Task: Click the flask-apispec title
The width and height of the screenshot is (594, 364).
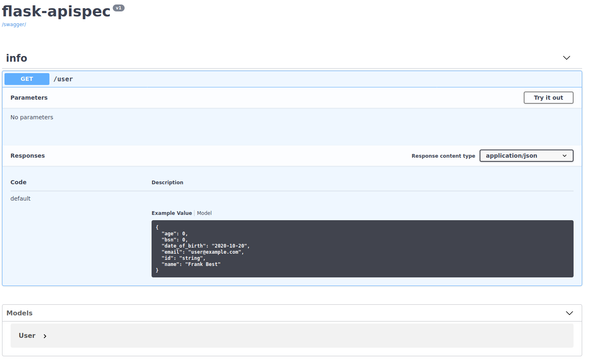Action: tap(56, 11)
